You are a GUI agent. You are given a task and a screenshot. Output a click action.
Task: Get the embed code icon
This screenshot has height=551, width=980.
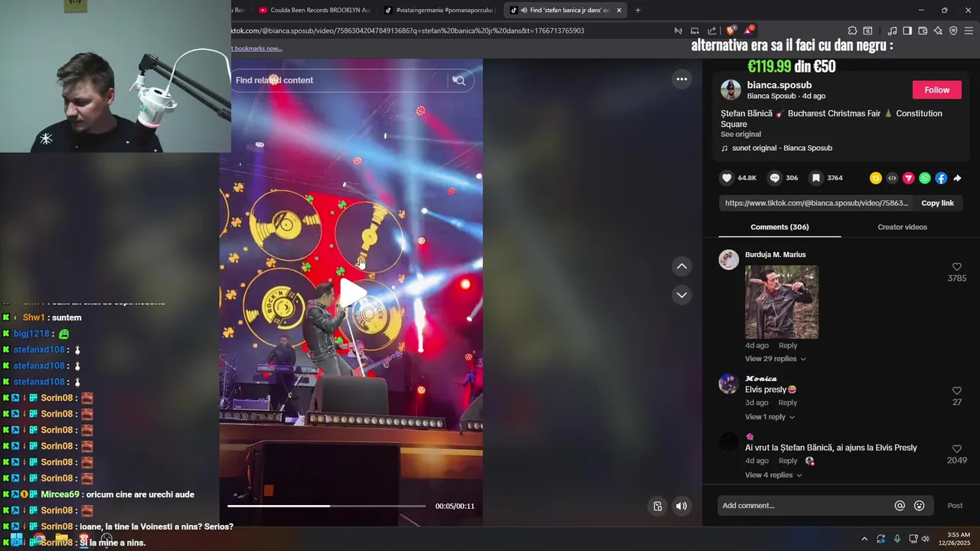coord(892,178)
